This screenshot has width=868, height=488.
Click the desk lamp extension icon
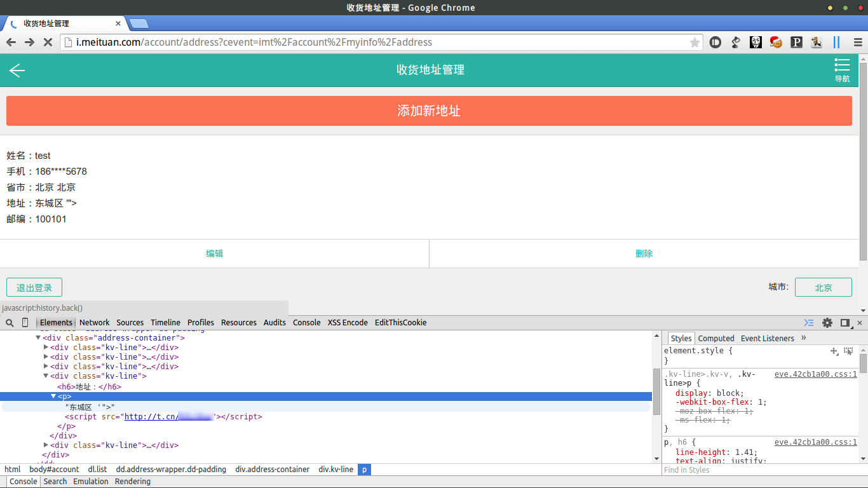click(x=736, y=43)
